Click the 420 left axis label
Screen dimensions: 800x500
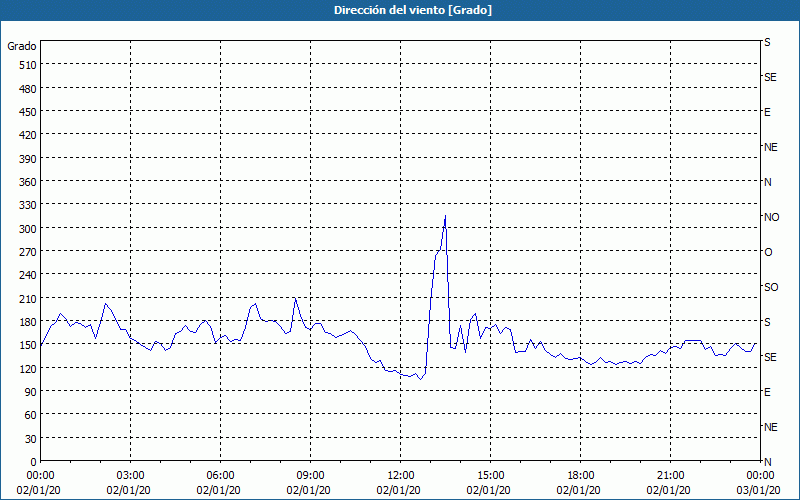(28, 135)
